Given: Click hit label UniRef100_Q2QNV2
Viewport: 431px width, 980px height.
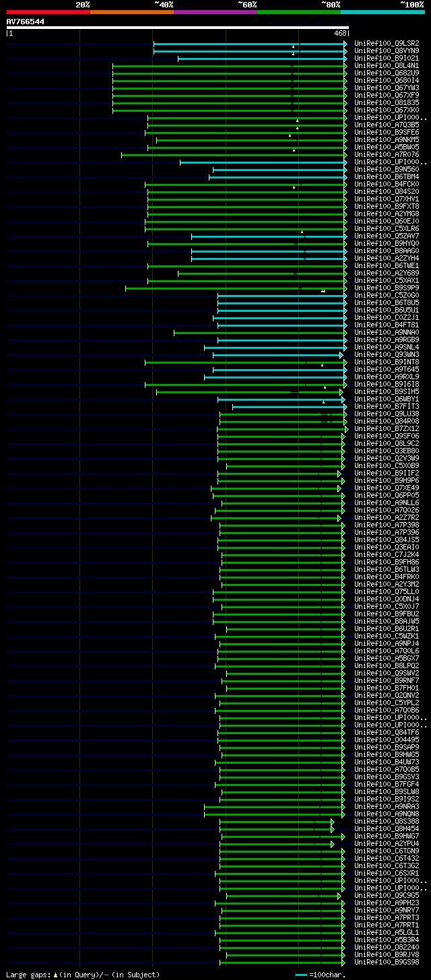Looking at the screenshot, I should [387, 695].
